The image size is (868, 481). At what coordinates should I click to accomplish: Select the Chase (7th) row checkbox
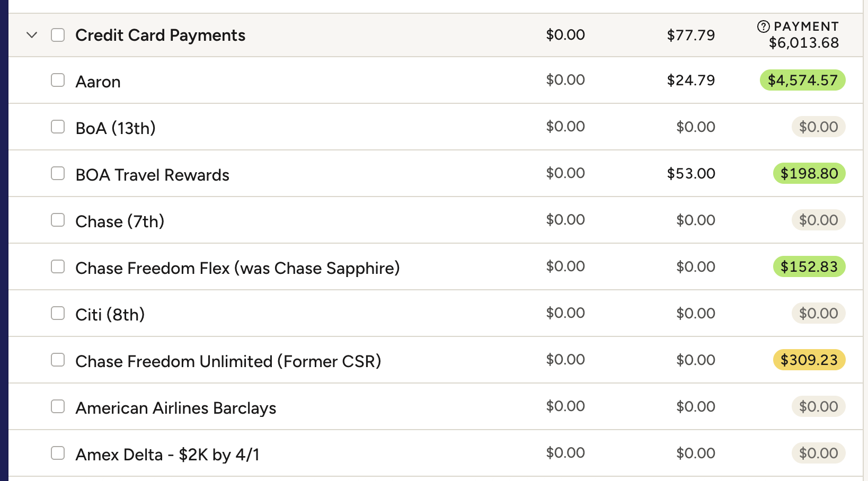point(58,220)
